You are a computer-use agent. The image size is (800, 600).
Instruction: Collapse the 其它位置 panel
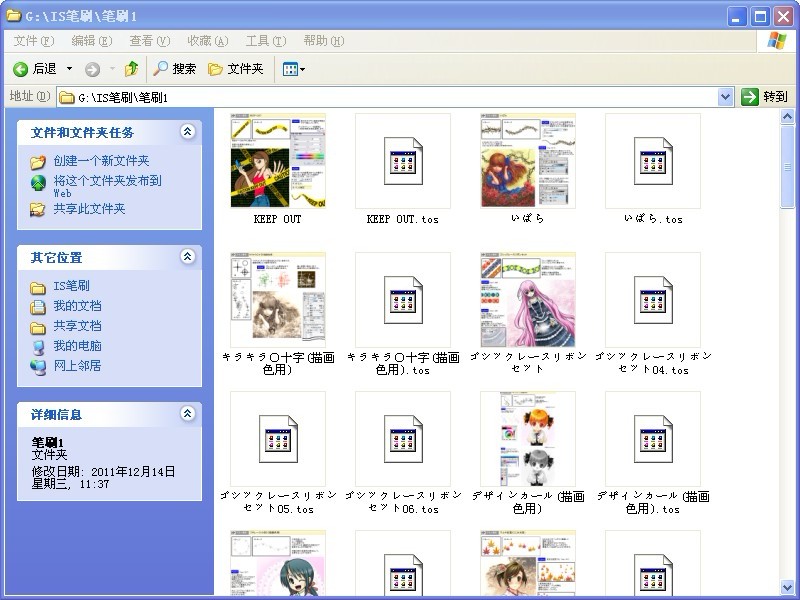point(187,257)
